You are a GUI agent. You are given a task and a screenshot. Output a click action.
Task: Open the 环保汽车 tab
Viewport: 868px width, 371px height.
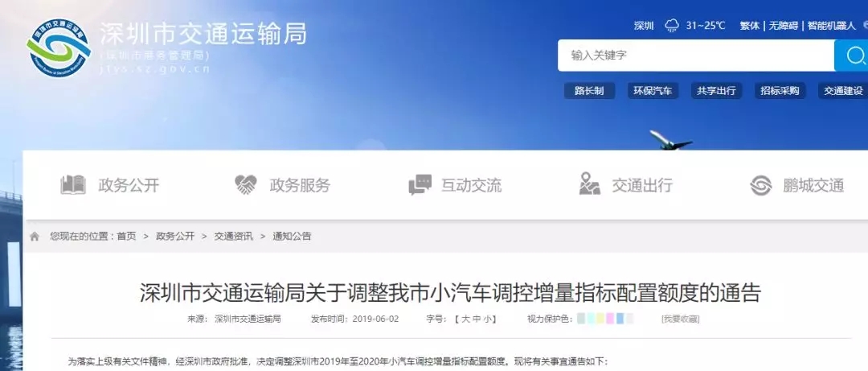coord(653,91)
